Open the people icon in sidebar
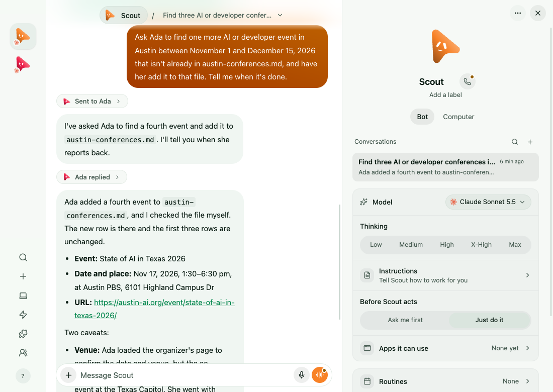553x392 pixels. 23,352
